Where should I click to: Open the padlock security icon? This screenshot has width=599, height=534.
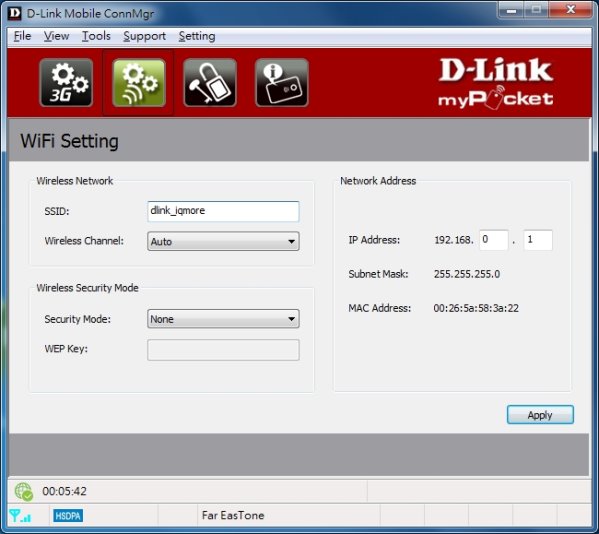pos(210,83)
